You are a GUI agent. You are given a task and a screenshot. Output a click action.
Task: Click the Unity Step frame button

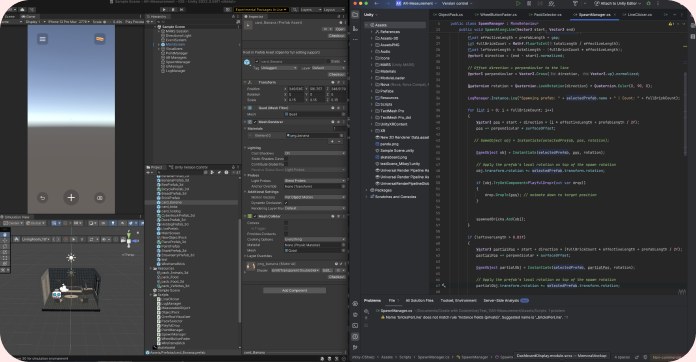tap(182, 9)
